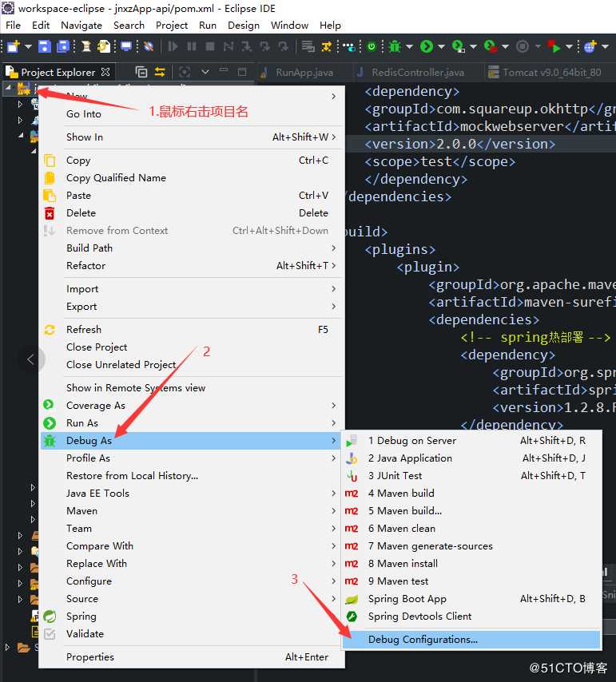The width and height of the screenshot is (616, 682).
Task: Click Collapse All in Project Explorer
Action: pos(141,72)
